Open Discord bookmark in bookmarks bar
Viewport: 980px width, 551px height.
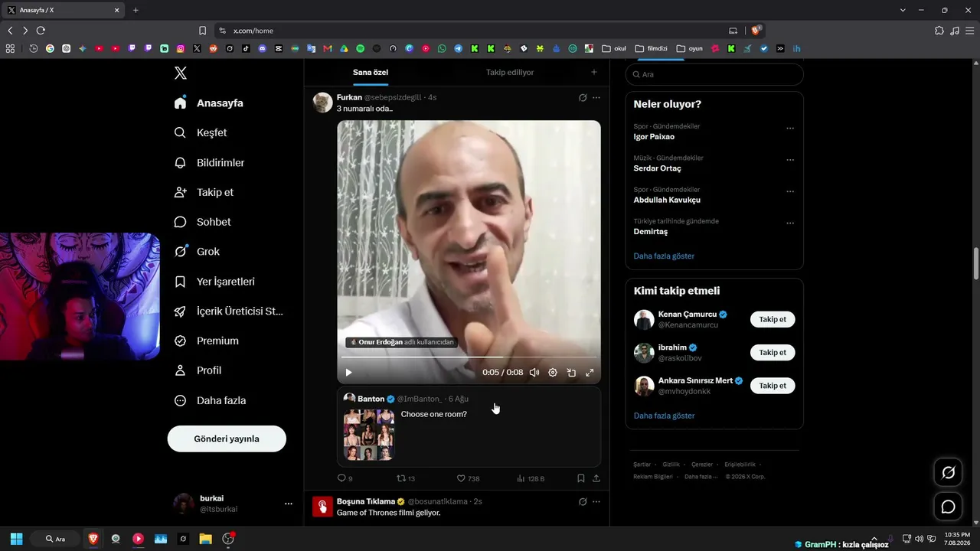pos(263,48)
